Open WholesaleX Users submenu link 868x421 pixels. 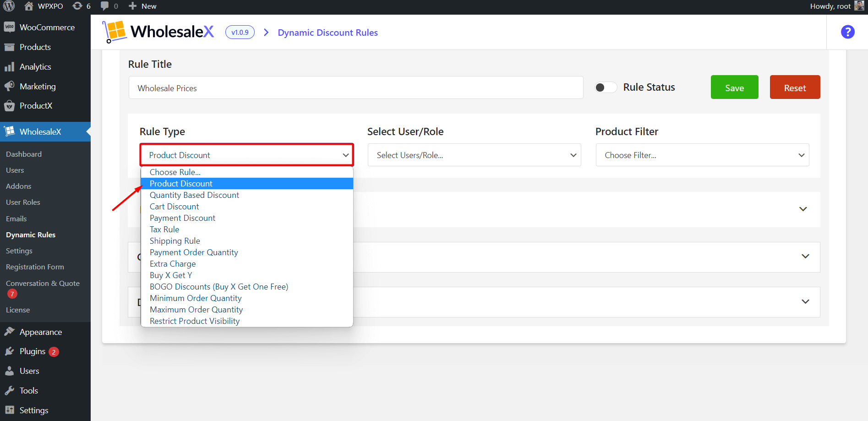coord(15,170)
